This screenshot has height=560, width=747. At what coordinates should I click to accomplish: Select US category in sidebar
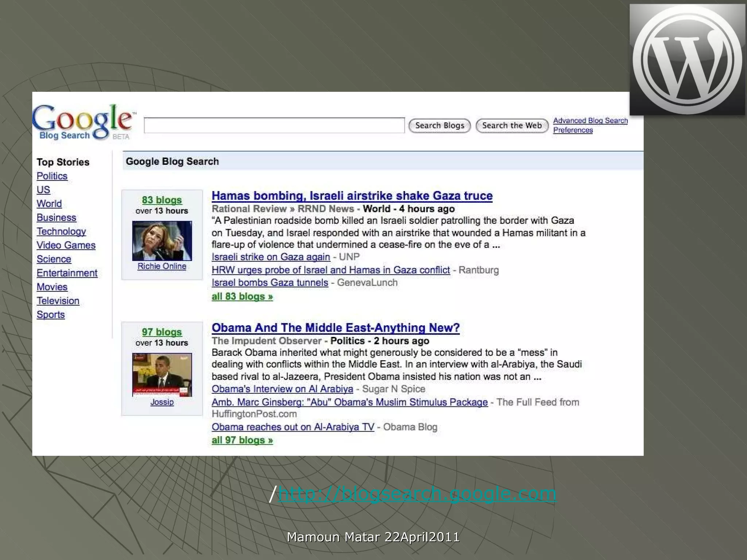[43, 190]
